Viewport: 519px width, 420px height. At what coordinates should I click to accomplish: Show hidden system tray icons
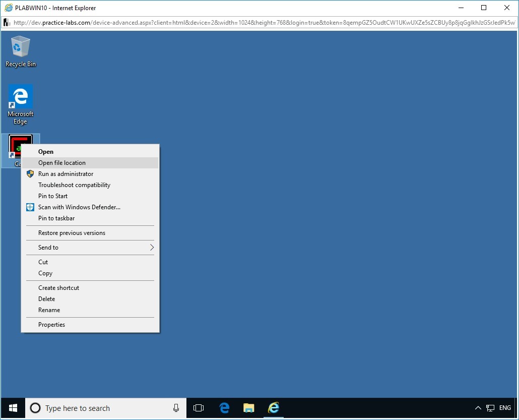(x=478, y=408)
